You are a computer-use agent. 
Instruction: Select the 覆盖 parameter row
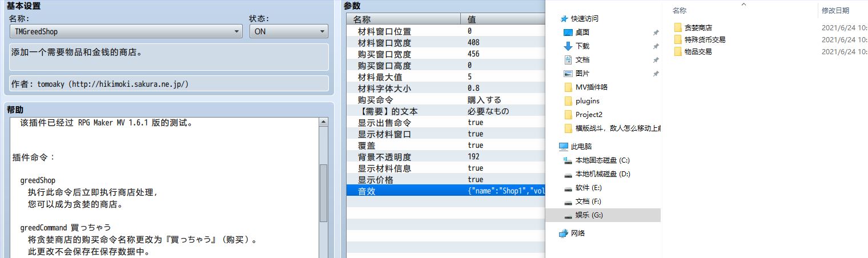446,146
